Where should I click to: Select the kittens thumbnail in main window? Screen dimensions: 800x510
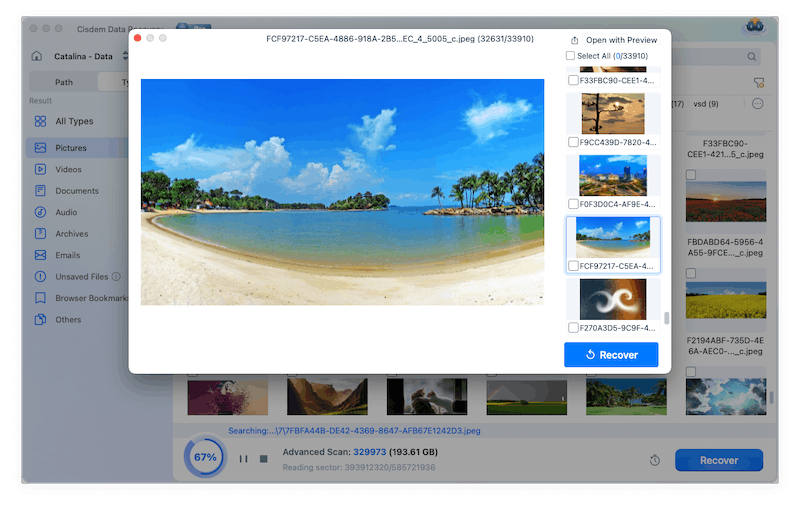click(427, 396)
